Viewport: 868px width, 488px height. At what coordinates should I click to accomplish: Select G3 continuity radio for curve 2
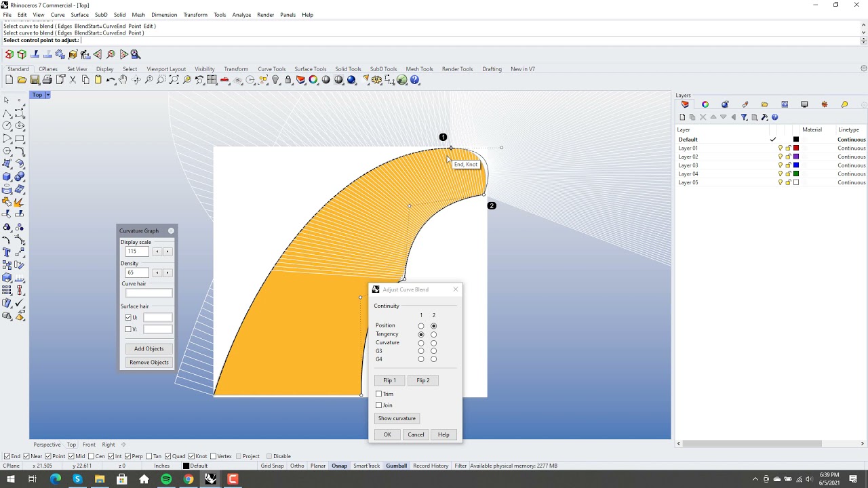pyautogui.click(x=433, y=351)
